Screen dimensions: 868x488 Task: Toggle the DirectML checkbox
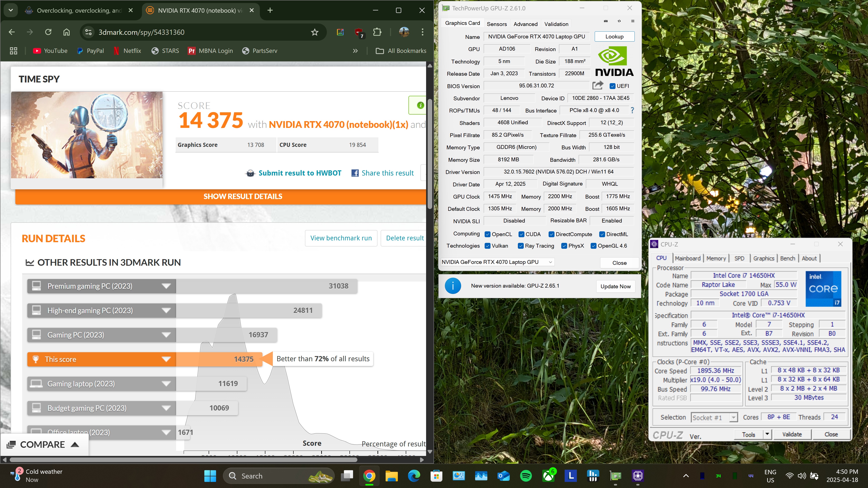602,235
